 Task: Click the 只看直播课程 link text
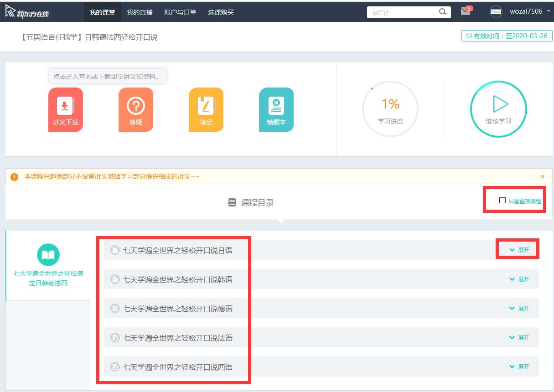tap(525, 201)
